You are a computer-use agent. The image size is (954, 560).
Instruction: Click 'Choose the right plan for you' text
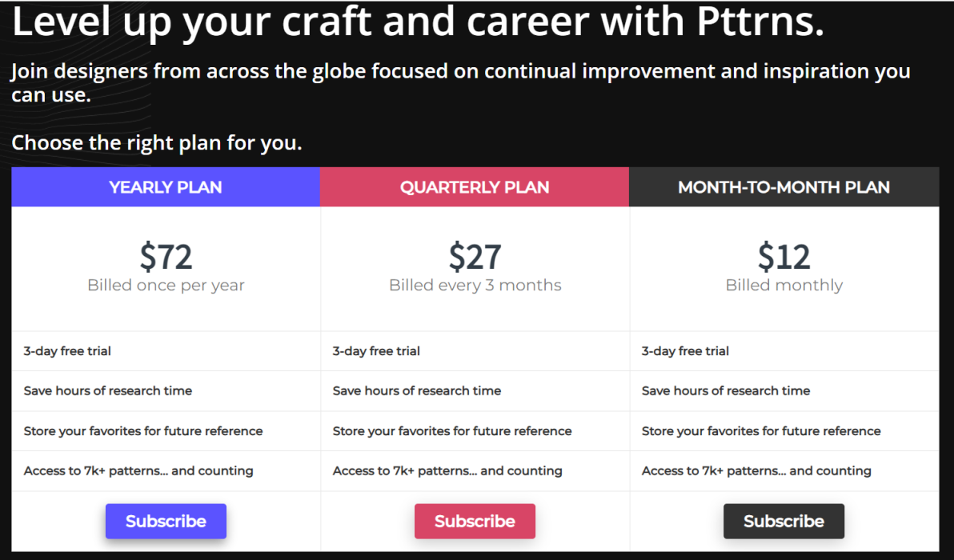tap(156, 143)
